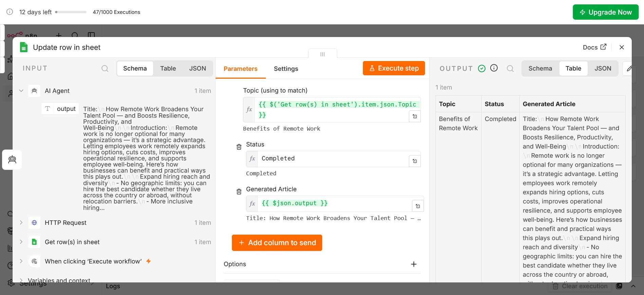Switch output view to Table tab

[573, 68]
